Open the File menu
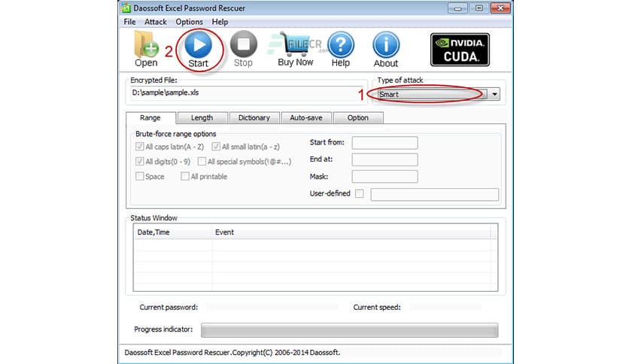The image size is (629, 364). [129, 22]
